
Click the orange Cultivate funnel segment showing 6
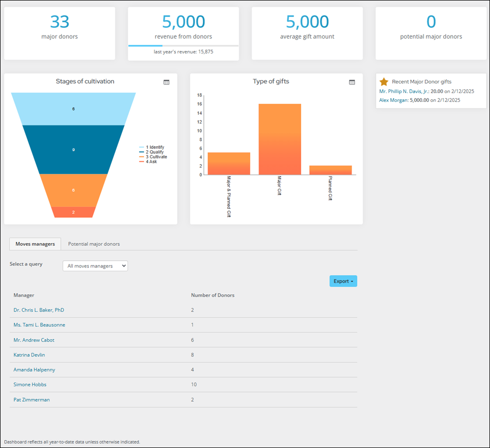coord(74,190)
